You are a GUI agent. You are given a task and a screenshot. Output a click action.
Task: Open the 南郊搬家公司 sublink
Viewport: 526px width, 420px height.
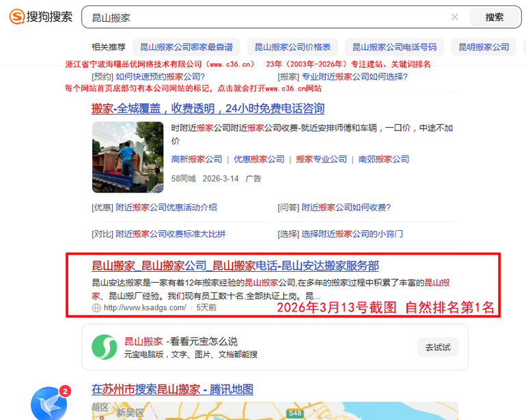tap(383, 159)
